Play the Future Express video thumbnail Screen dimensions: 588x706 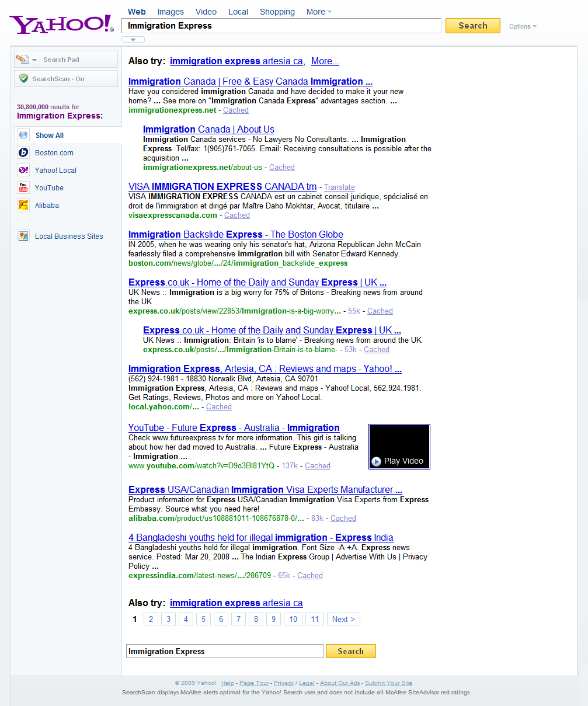click(399, 447)
